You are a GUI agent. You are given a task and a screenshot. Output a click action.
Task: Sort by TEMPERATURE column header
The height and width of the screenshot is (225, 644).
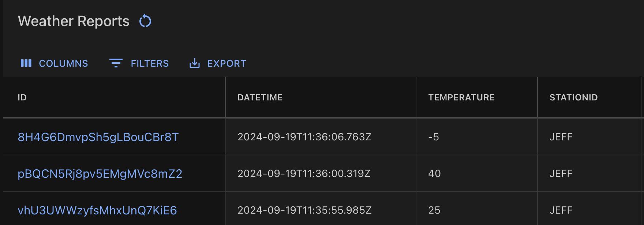pyautogui.click(x=461, y=97)
